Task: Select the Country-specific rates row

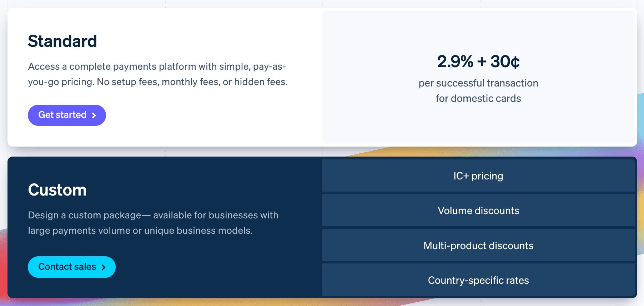Action: pos(478,280)
